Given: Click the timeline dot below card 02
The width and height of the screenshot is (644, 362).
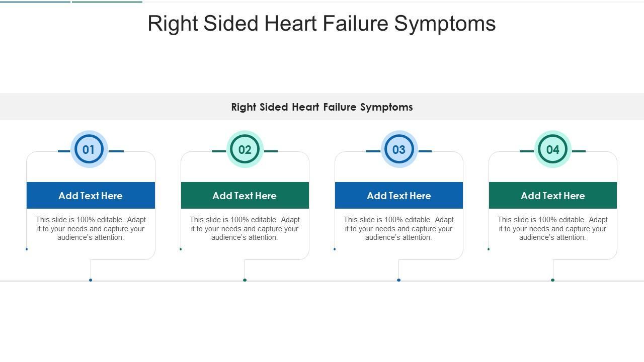Looking at the screenshot, I should point(245,280).
